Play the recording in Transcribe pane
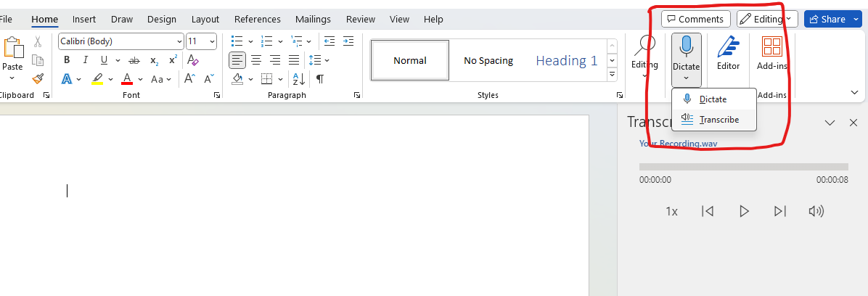The height and width of the screenshot is (296, 868). (744, 211)
